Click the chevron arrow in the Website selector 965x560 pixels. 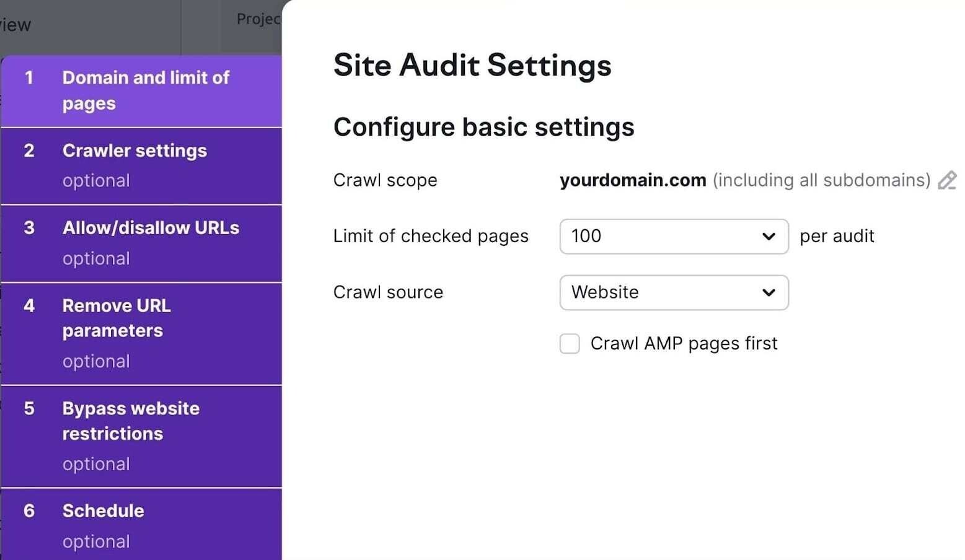click(769, 292)
